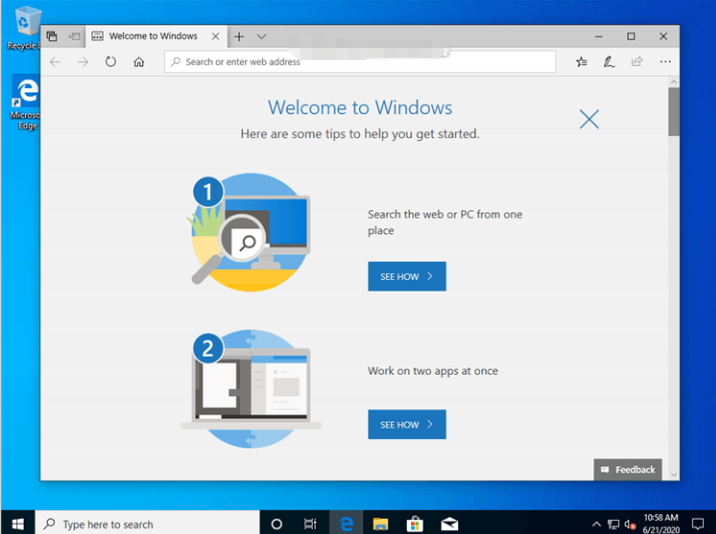This screenshot has width=716, height=534.
Task: Open the Mail app on taskbar
Action: [x=449, y=523]
